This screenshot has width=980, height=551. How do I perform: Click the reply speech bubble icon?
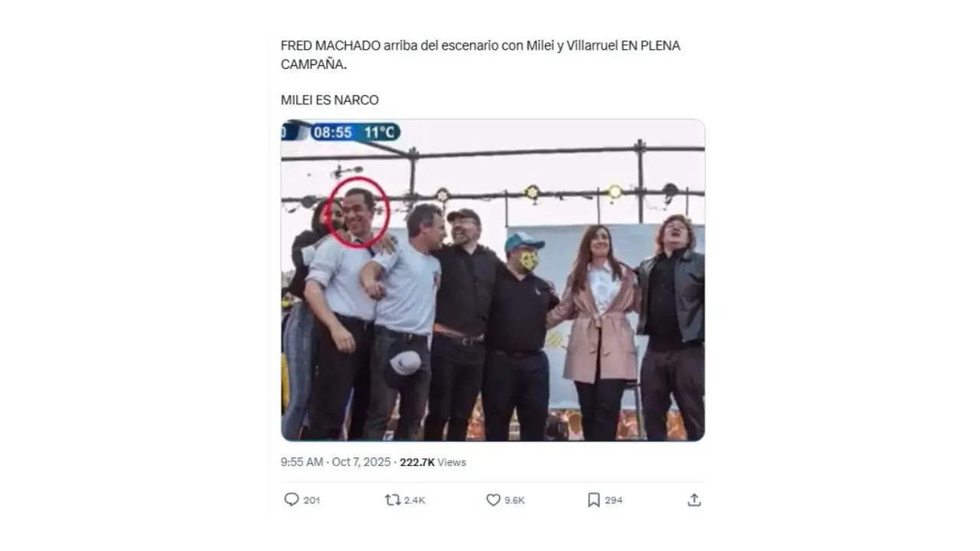coord(291,500)
